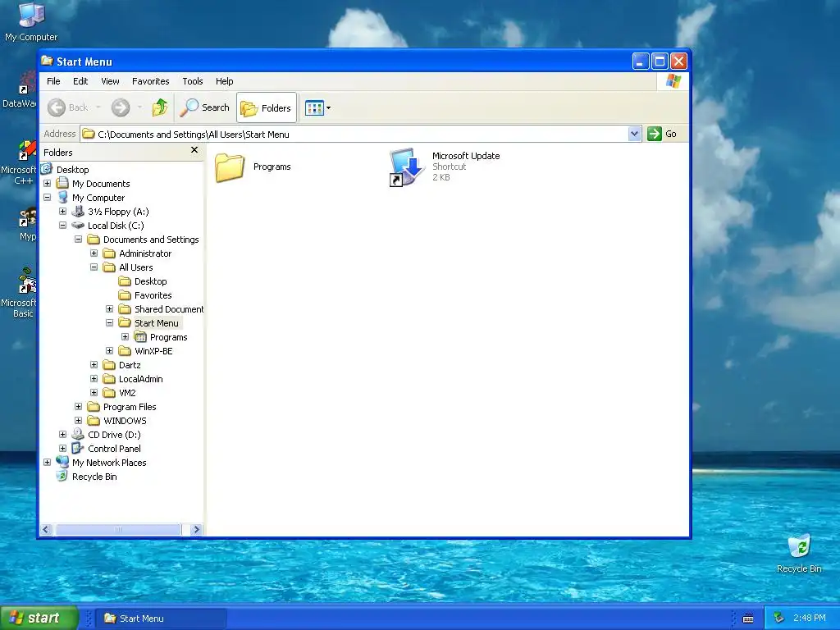This screenshot has width=840, height=630.
Task: Expand 3½ Floppy (A:) node
Action: point(62,211)
